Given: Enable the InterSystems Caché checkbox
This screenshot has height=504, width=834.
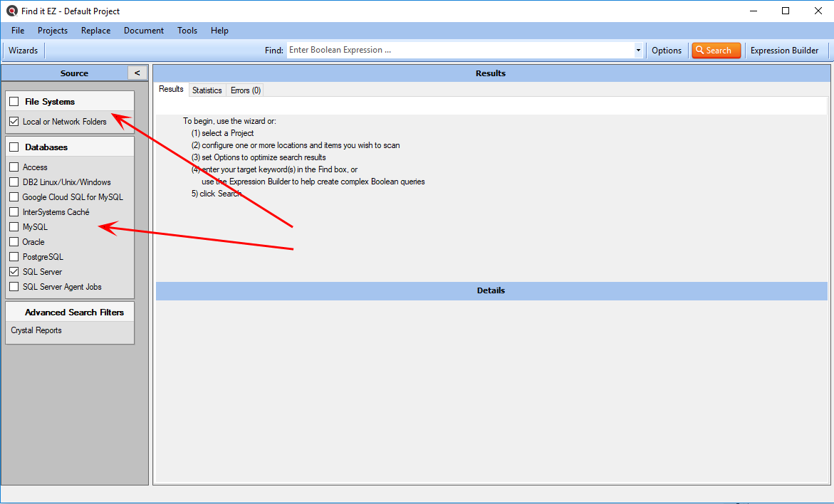Looking at the screenshot, I should coord(14,211).
